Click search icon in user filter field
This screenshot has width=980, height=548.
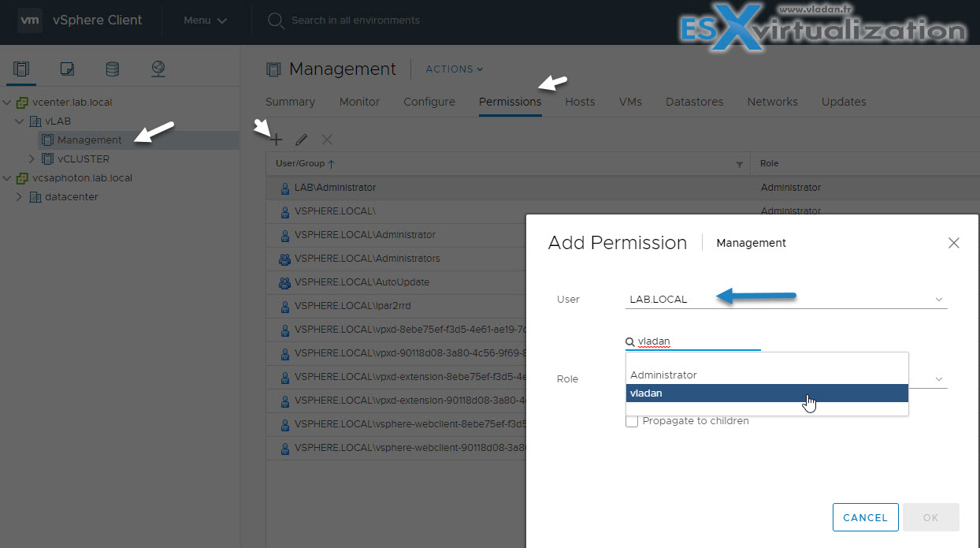coord(630,342)
